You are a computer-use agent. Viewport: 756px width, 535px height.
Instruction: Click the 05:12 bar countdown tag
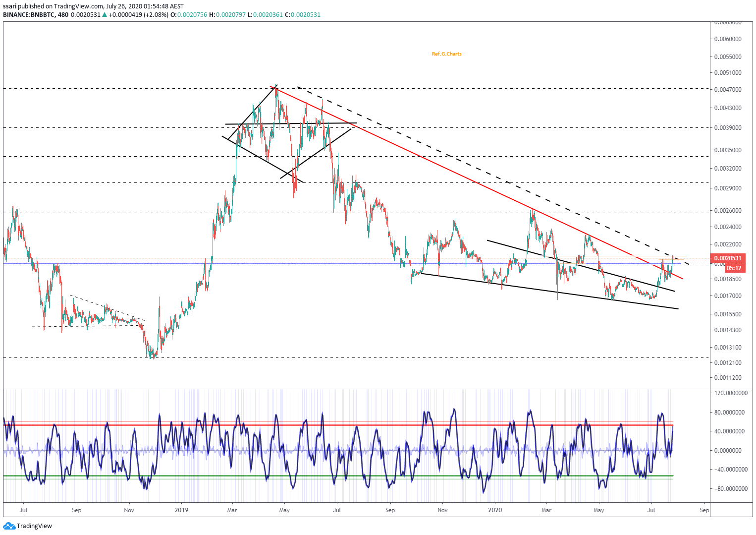(735, 268)
